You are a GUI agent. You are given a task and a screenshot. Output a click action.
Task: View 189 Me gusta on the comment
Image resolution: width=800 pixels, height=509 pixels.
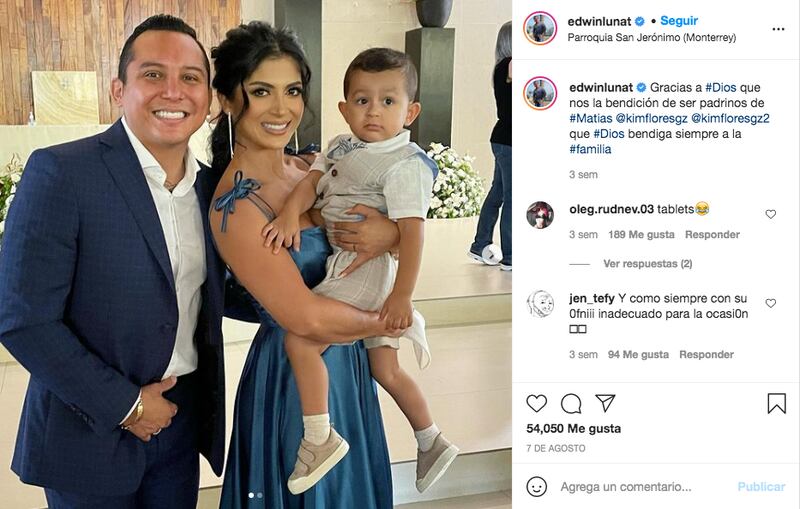click(x=641, y=235)
